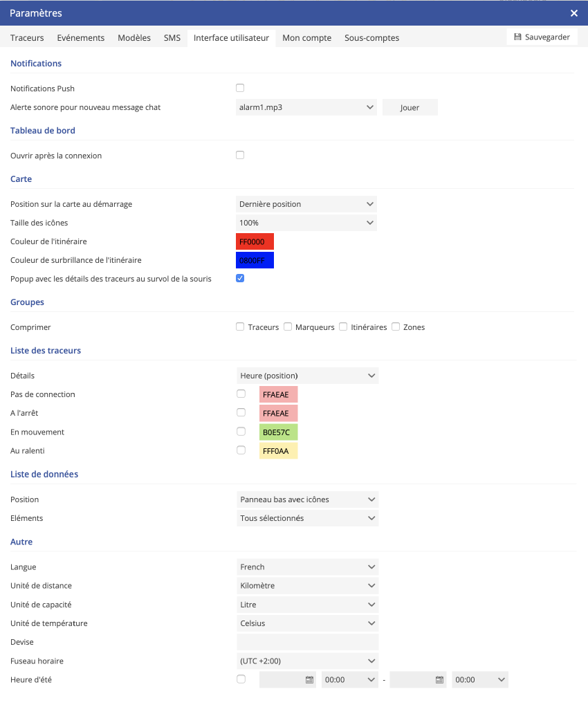Expand the Fuseau horaire UTC +2:00 dropdown
Screen dimensions: 588x707
click(307, 661)
